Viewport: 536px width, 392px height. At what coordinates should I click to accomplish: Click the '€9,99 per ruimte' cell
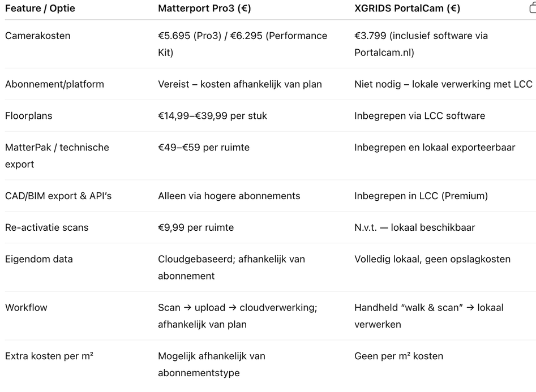point(196,227)
